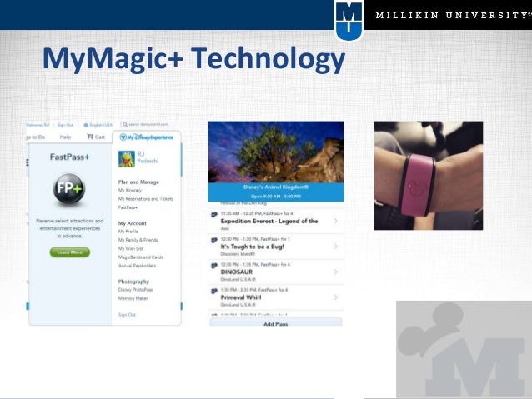Click the FastPass+ panel heading
The height and width of the screenshot is (399, 532).
coord(69,157)
